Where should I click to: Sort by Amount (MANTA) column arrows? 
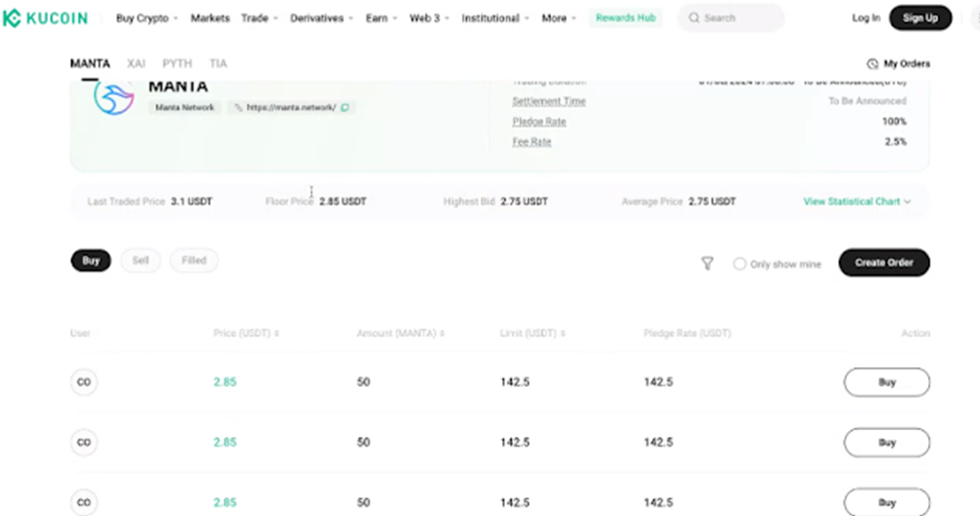(442, 334)
